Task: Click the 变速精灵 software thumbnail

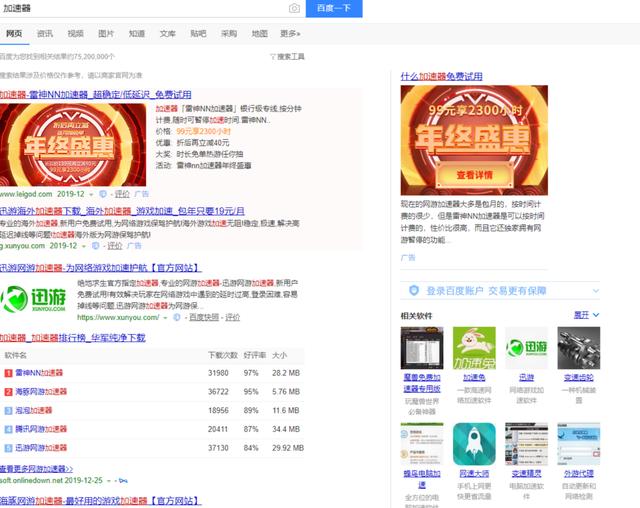Action: coord(527,444)
